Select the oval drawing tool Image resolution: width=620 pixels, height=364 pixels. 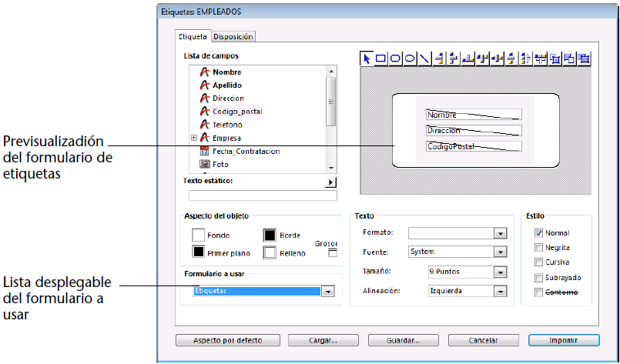click(x=410, y=58)
